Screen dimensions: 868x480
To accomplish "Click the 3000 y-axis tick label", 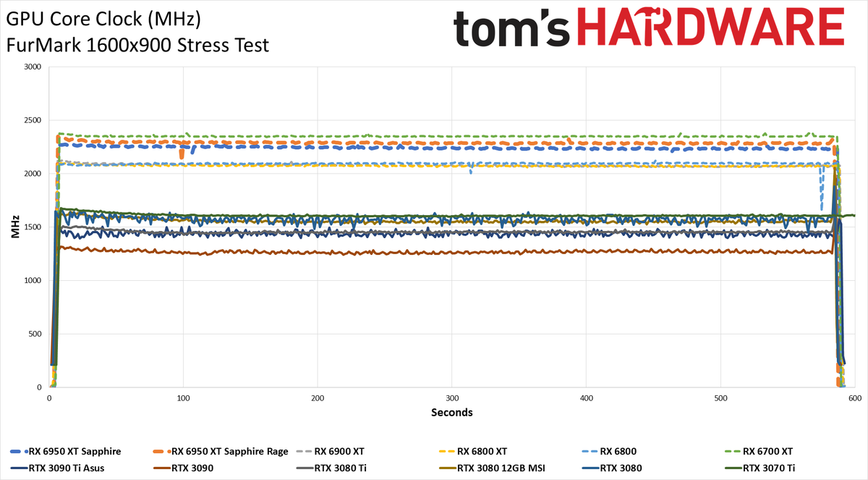I will coord(34,67).
